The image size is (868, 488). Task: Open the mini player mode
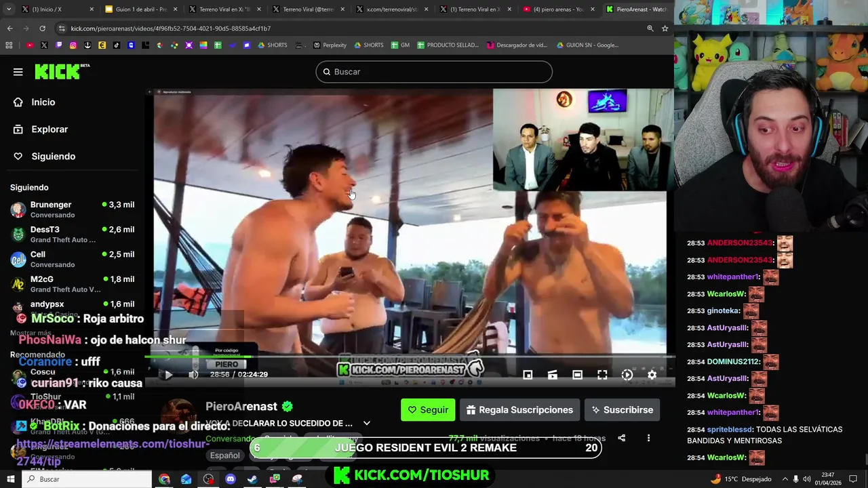point(528,374)
